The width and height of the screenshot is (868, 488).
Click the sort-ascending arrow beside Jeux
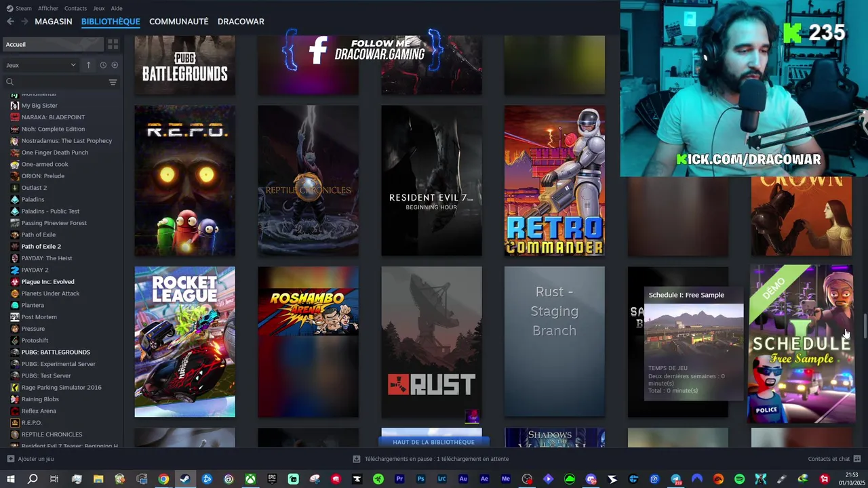point(88,65)
